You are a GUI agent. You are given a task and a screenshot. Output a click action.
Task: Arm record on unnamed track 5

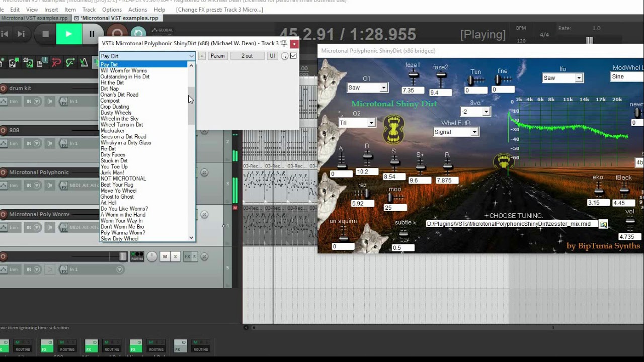(x=4, y=256)
